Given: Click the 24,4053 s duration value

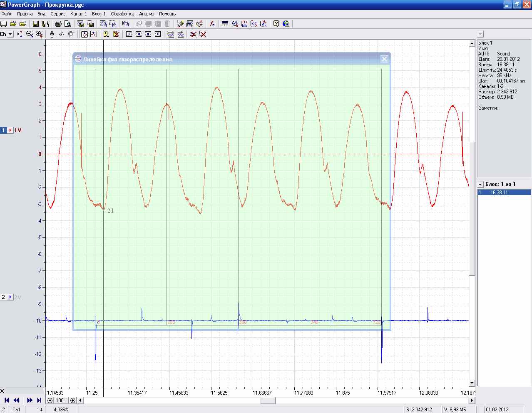Looking at the screenshot, I should tap(507, 70).
